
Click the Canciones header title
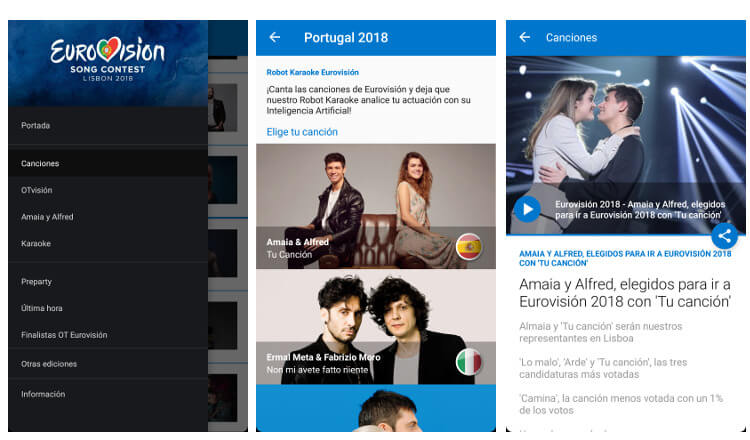tap(571, 37)
